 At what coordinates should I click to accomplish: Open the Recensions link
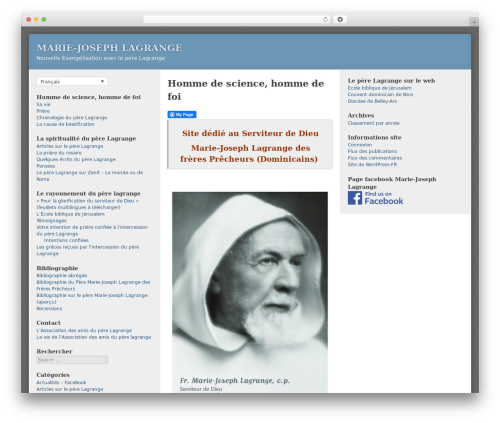(49, 308)
